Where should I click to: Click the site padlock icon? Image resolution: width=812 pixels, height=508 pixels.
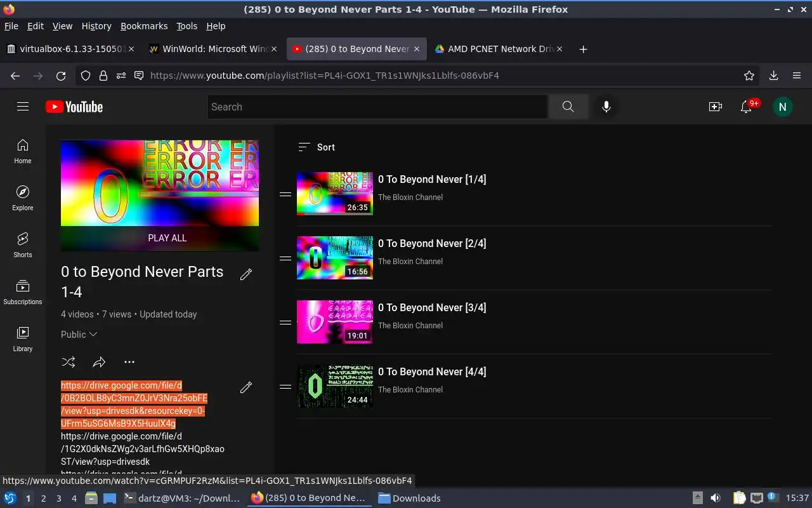point(103,76)
